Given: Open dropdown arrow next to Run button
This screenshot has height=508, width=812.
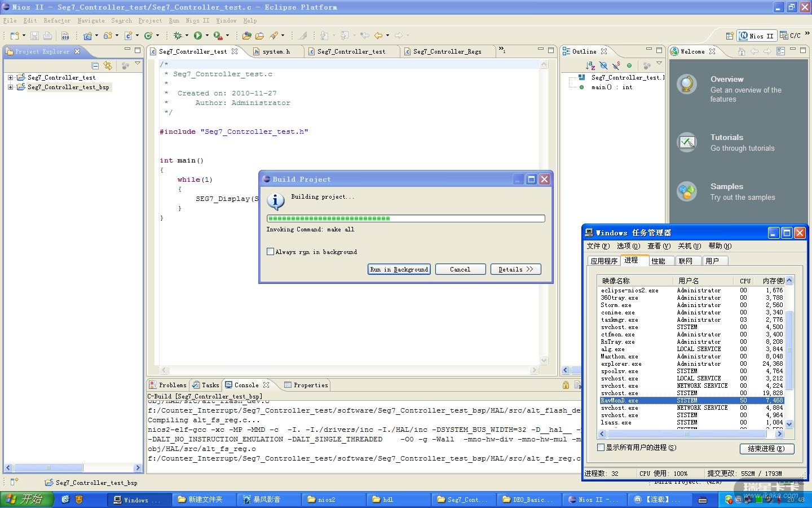Looking at the screenshot, I should click(x=207, y=36).
